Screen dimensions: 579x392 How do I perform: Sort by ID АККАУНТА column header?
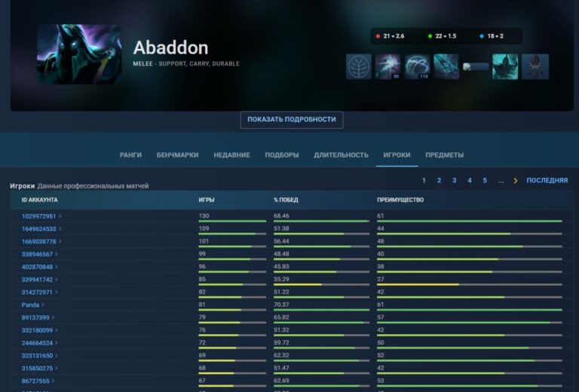point(39,200)
